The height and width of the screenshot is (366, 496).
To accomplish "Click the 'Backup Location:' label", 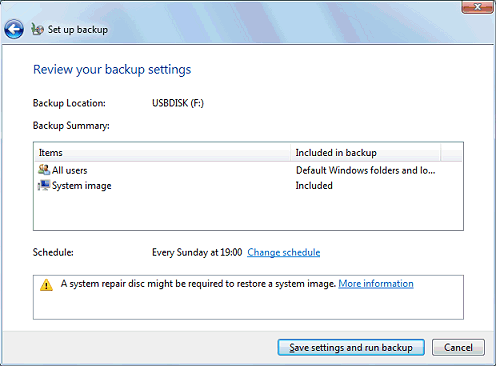I will (x=69, y=103).
